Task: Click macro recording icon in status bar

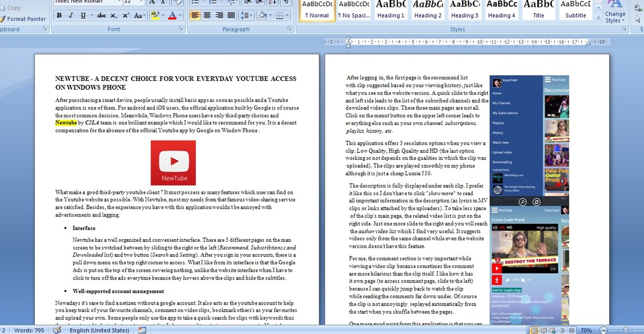Action: pos(142,330)
